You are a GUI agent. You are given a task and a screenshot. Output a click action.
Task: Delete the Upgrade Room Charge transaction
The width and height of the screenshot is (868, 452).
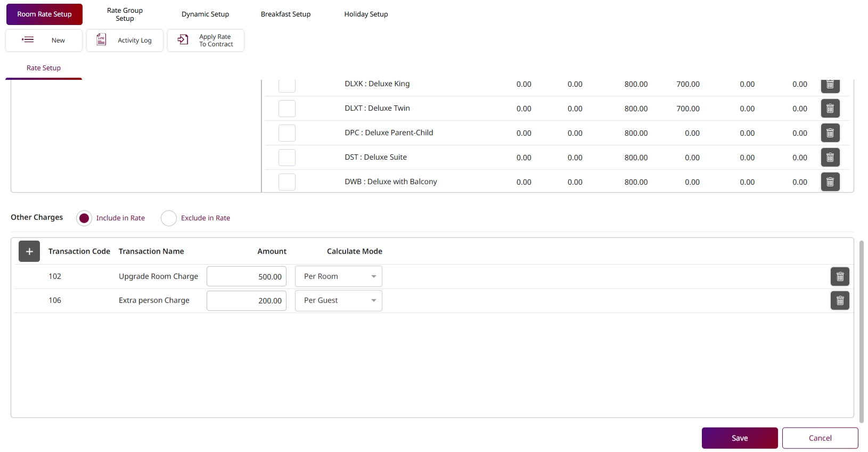click(x=840, y=277)
